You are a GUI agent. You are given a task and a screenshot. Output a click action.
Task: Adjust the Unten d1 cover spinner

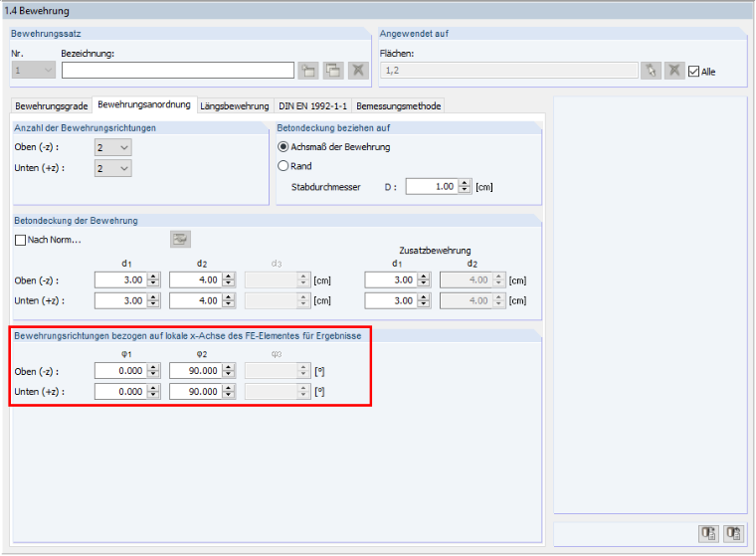154,301
